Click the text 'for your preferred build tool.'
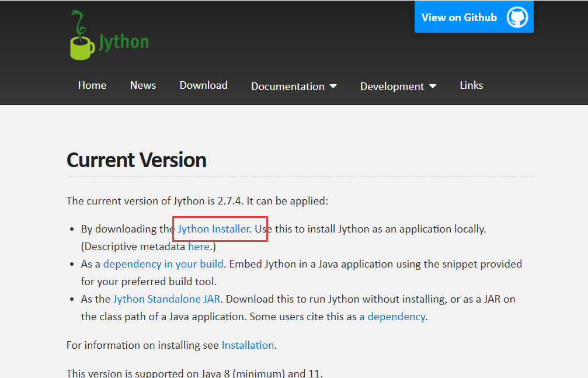 click(x=149, y=282)
